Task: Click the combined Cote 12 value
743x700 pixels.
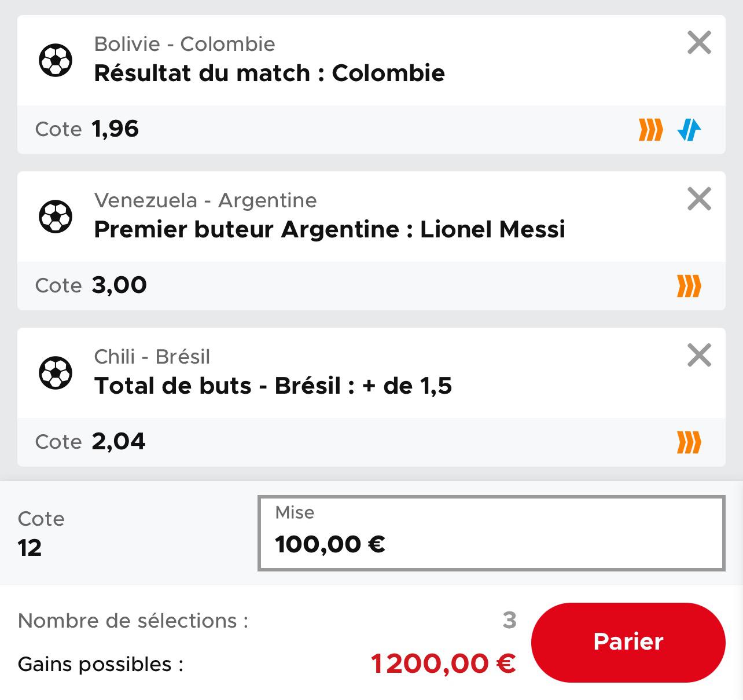Action: [x=30, y=548]
